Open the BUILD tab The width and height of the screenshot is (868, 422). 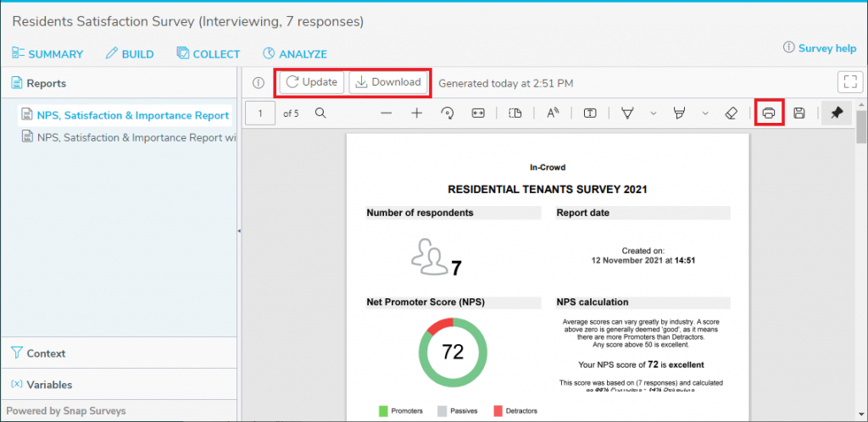(130, 54)
